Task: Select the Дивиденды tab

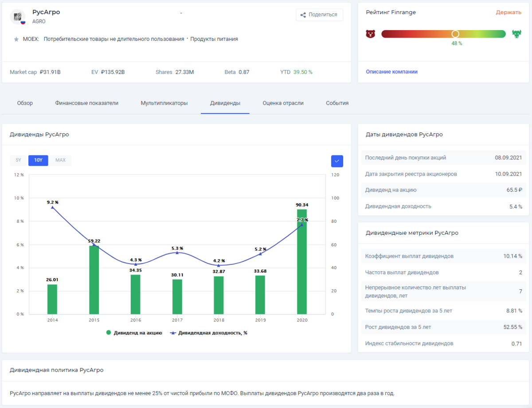Action: click(x=225, y=103)
